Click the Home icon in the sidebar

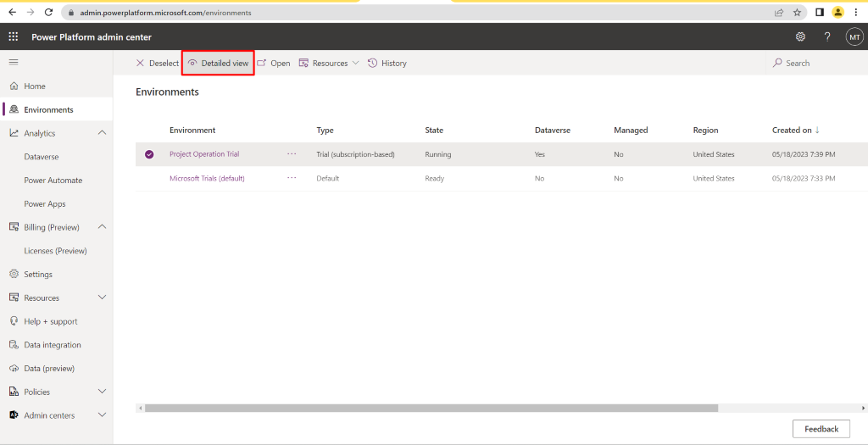point(14,86)
